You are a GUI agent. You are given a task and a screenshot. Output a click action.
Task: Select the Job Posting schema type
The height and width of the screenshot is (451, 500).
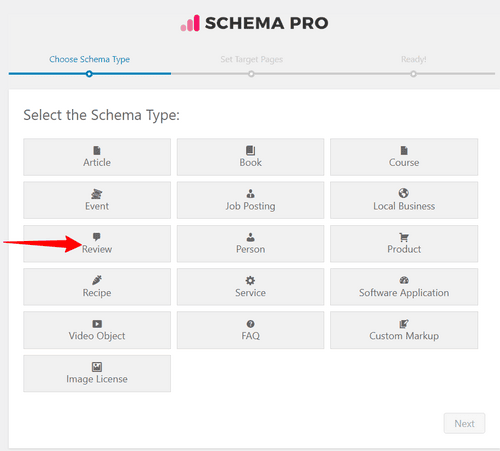pos(250,200)
